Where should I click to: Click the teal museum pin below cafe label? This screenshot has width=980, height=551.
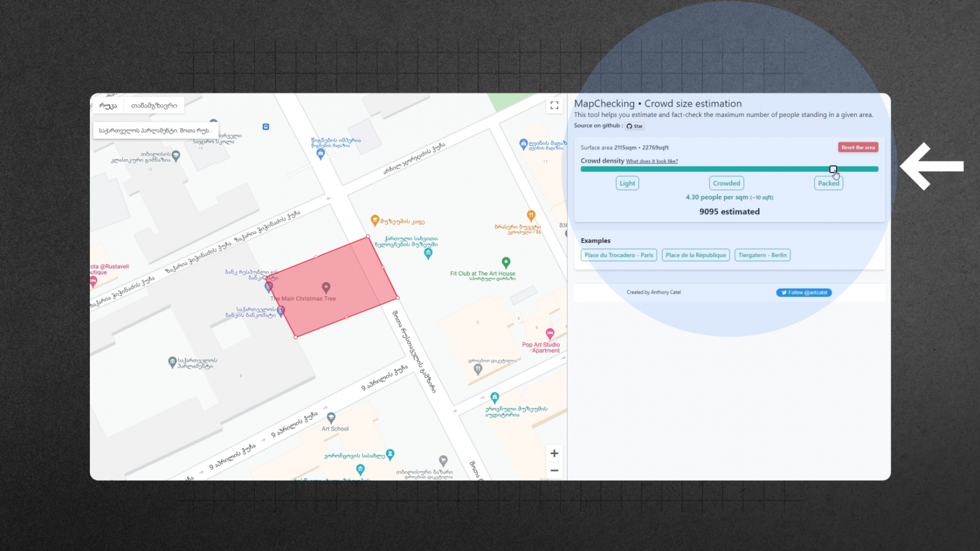coord(428,253)
